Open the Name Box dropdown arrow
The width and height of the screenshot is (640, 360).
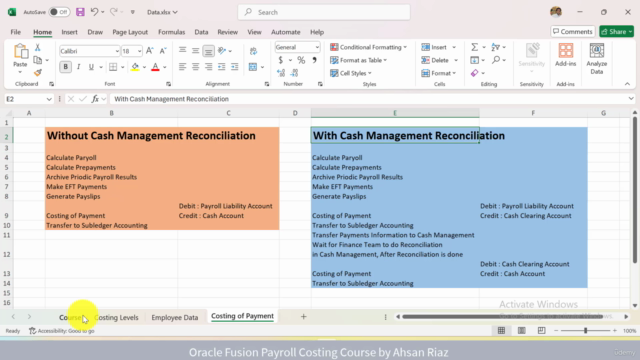(49, 99)
